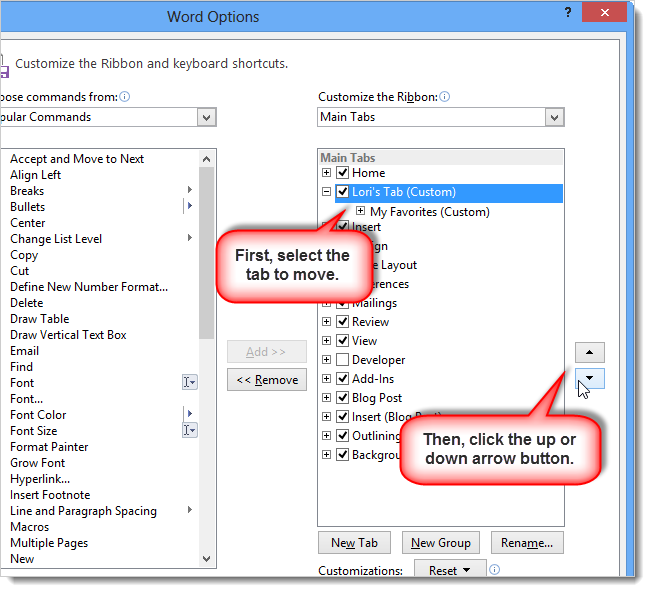650x592 pixels.
Task: Click the New Group button
Action: (x=441, y=543)
